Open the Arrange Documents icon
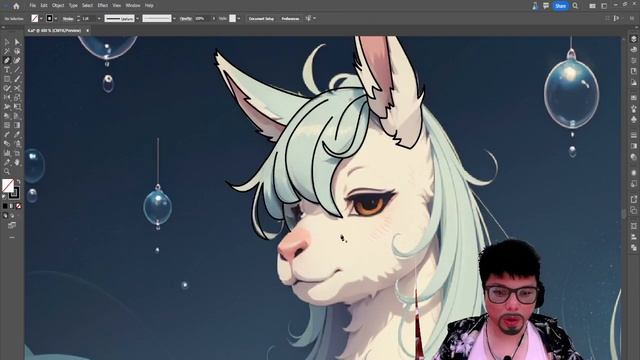Image resolution: width=640 pixels, height=360 pixels. point(592,6)
